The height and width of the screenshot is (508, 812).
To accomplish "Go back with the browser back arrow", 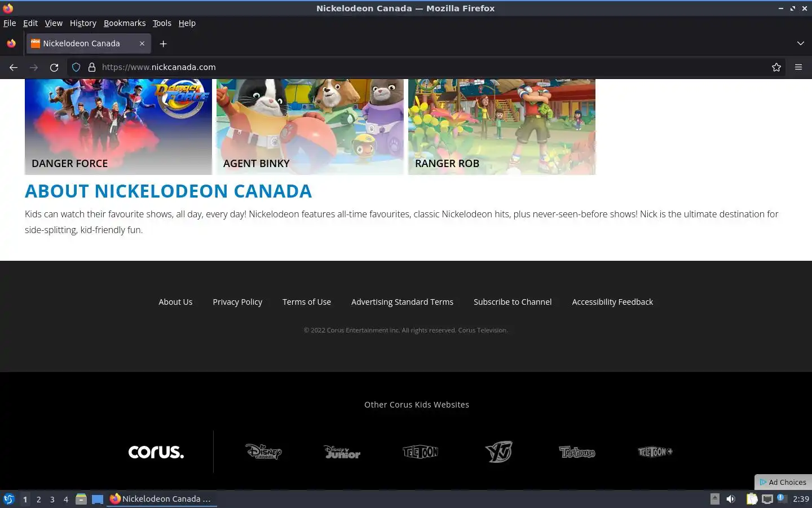I will coord(14,67).
